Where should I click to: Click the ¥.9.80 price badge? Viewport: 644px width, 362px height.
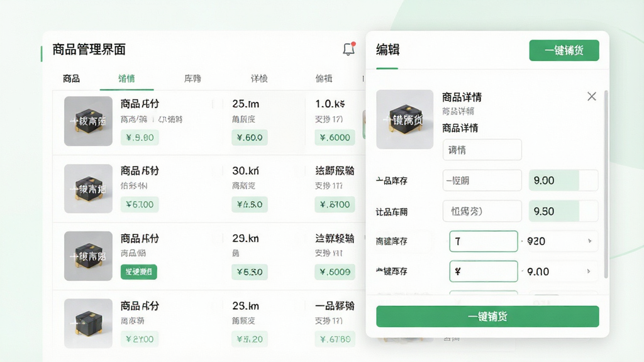click(140, 138)
